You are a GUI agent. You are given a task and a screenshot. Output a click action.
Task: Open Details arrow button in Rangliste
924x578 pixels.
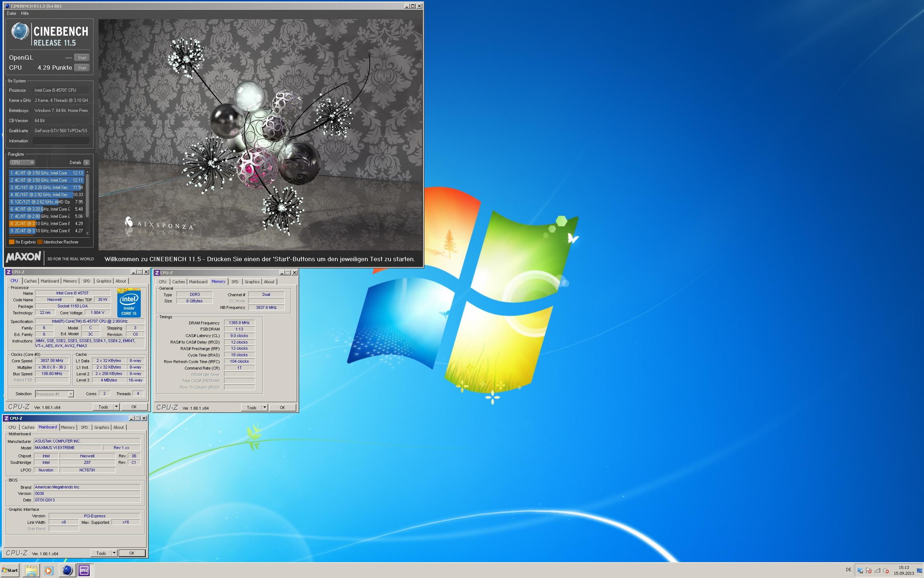(87, 163)
